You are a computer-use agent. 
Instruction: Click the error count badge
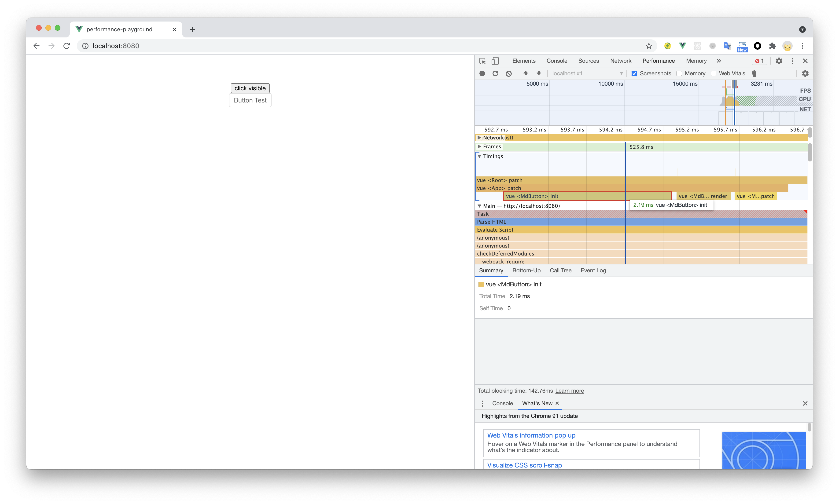tap(759, 61)
